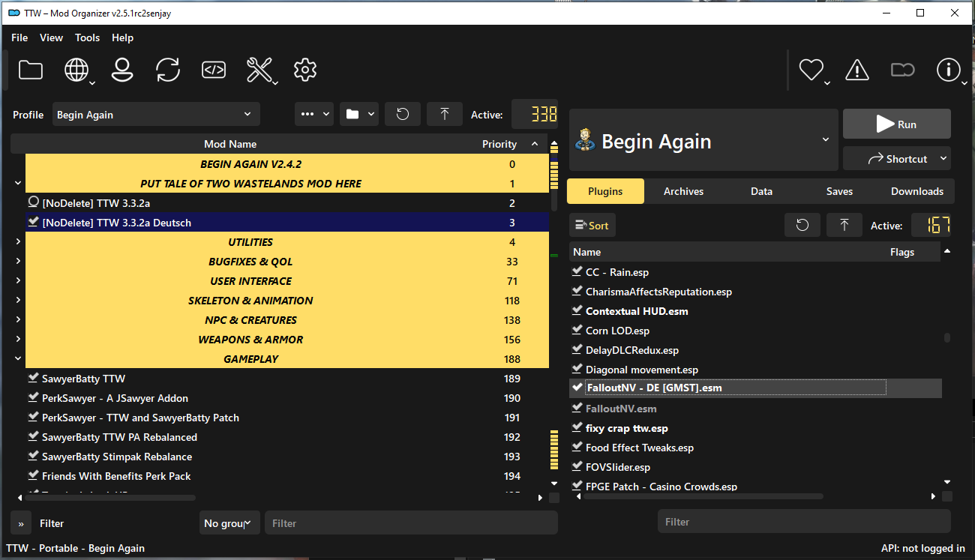
Task: Expand the SKELETON & ANIMATION separator
Action: point(18,300)
